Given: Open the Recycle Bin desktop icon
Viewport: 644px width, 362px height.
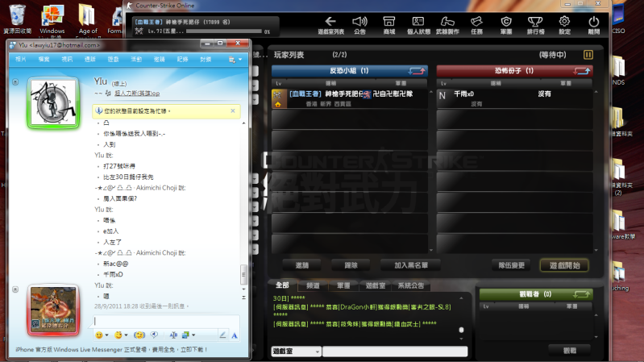Looking at the screenshot, I should 17,19.
